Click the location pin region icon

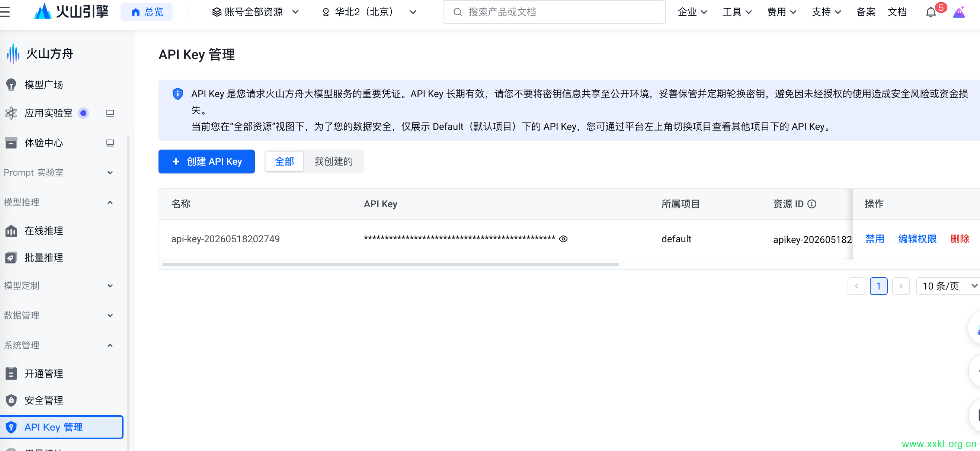(326, 12)
